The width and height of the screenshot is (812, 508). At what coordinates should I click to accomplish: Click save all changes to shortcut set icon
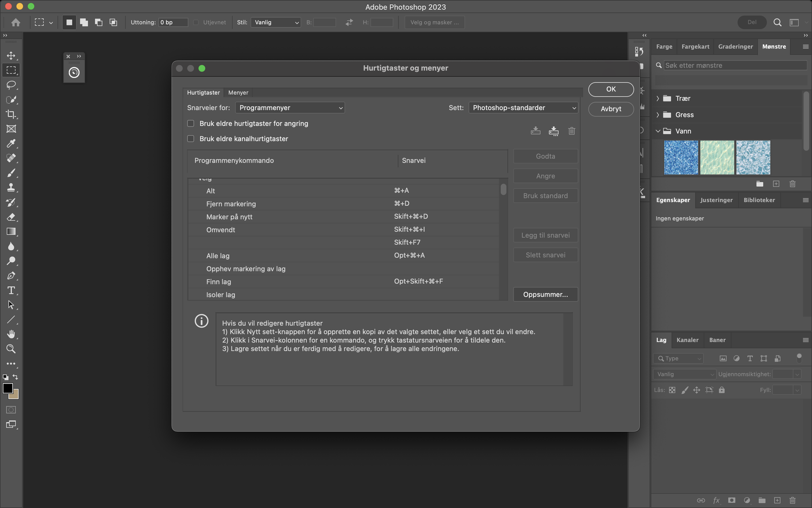point(536,131)
